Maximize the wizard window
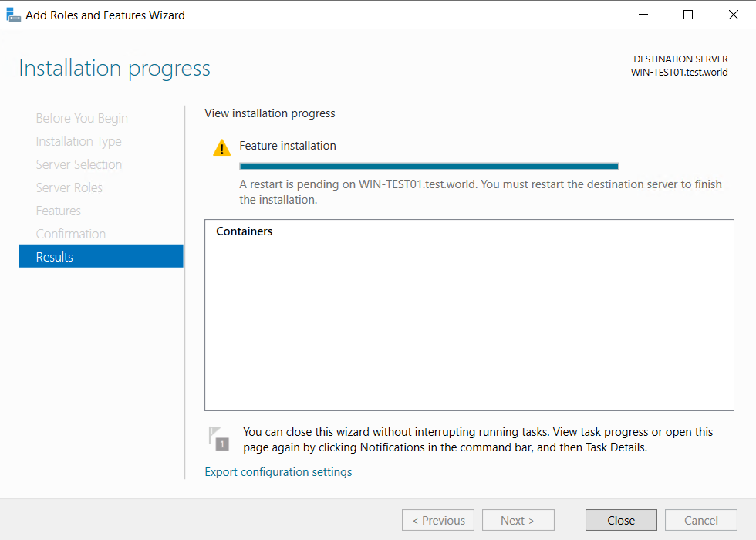756x540 pixels. pos(688,15)
